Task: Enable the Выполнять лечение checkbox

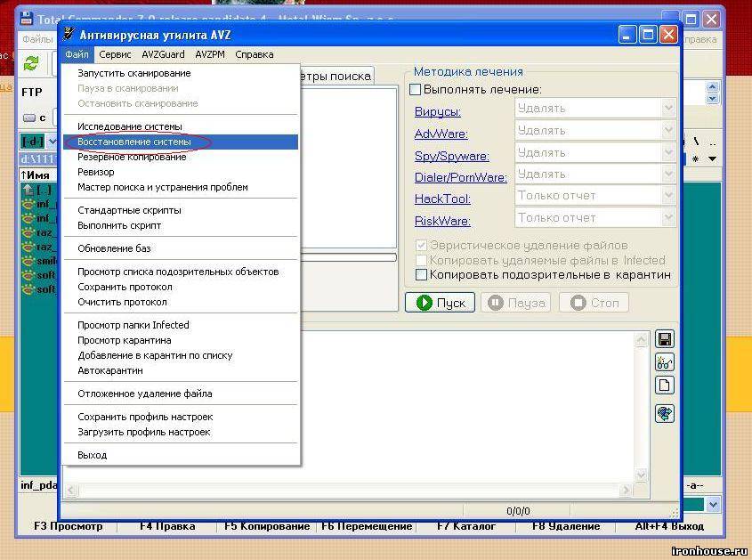Action: (x=416, y=90)
